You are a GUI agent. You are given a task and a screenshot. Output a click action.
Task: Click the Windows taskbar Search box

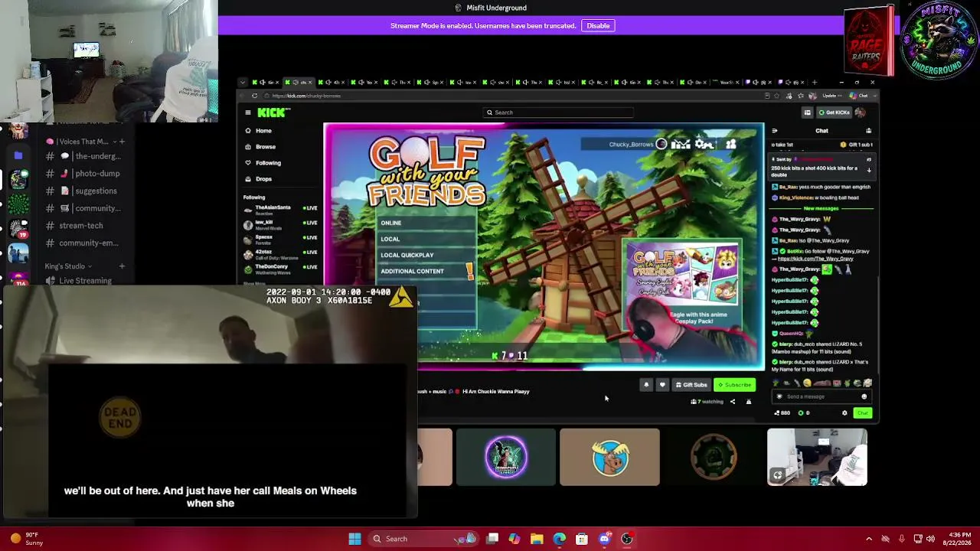coord(424,539)
